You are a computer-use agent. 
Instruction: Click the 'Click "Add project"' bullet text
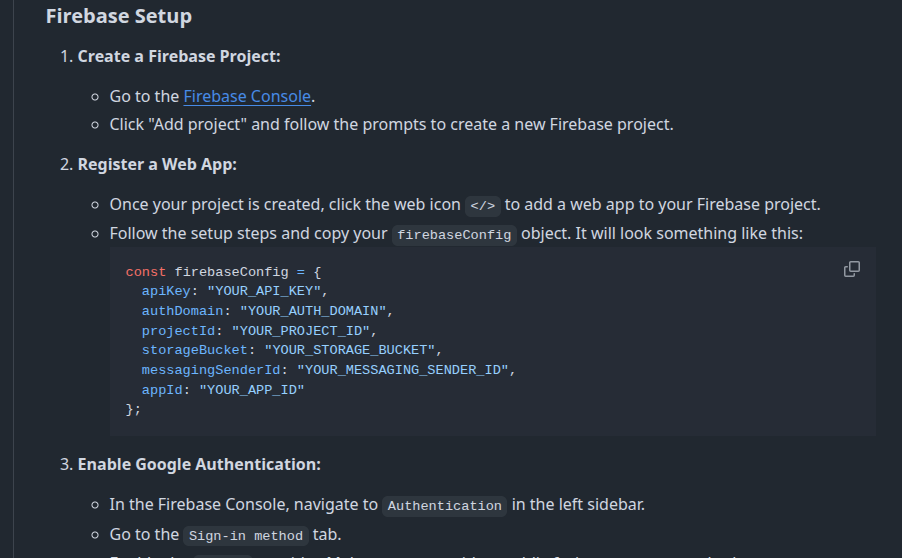point(391,125)
